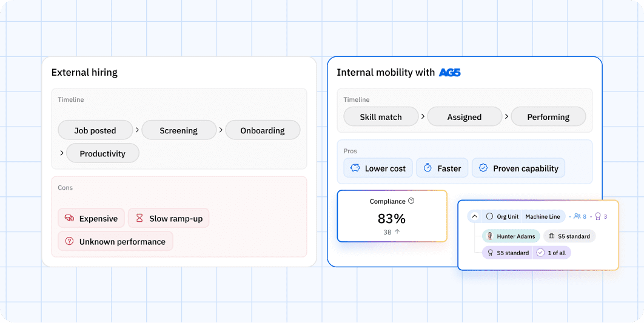
Task: Open the Hunter Adams person chip
Action: click(x=511, y=236)
